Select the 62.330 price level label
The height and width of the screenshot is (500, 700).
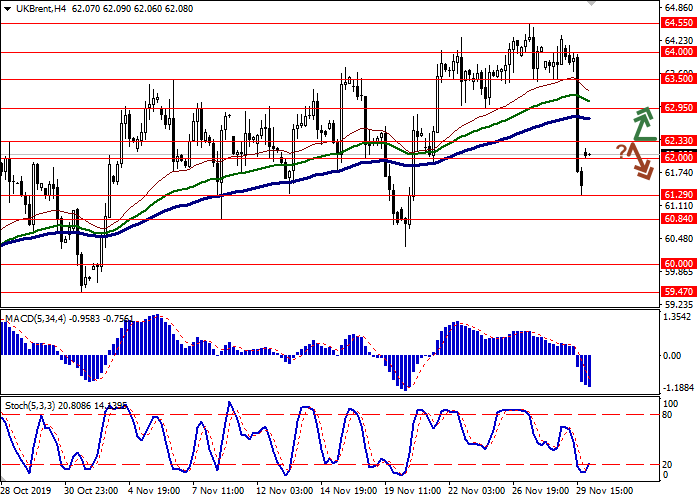click(x=678, y=141)
